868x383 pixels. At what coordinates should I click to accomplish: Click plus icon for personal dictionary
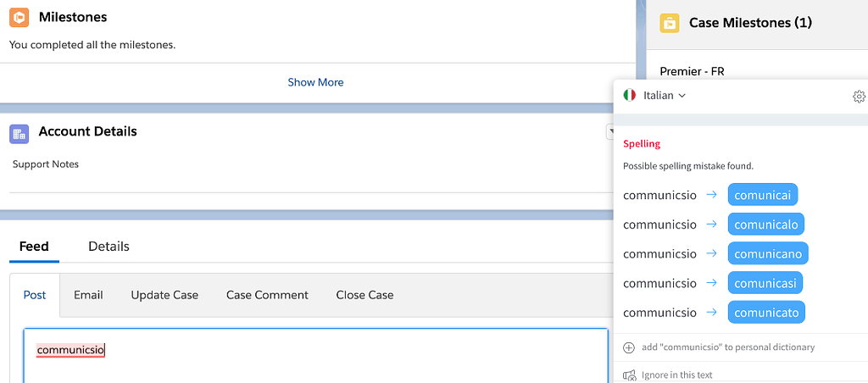pos(629,347)
